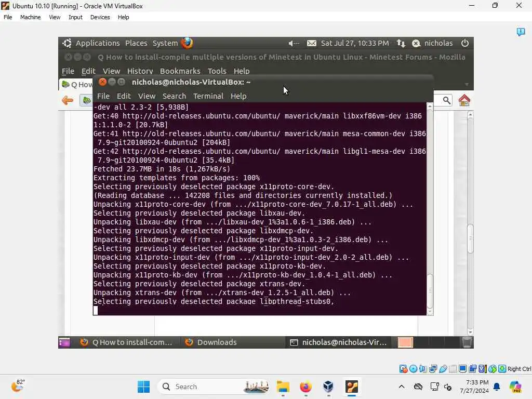Click VirtualBox shared folders indicator
The image size is (532, 399).
[453, 369]
